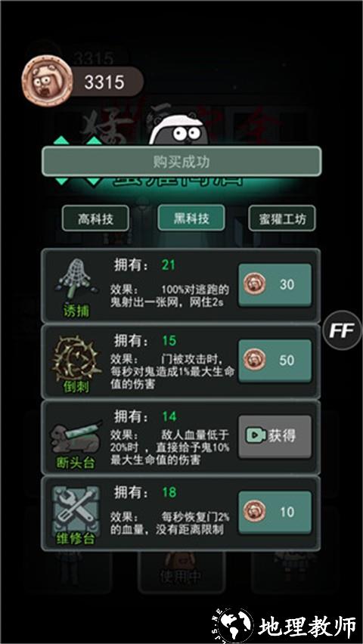Open the 蜜獾工坊 tab
This screenshot has height=644, width=363.
click(282, 218)
